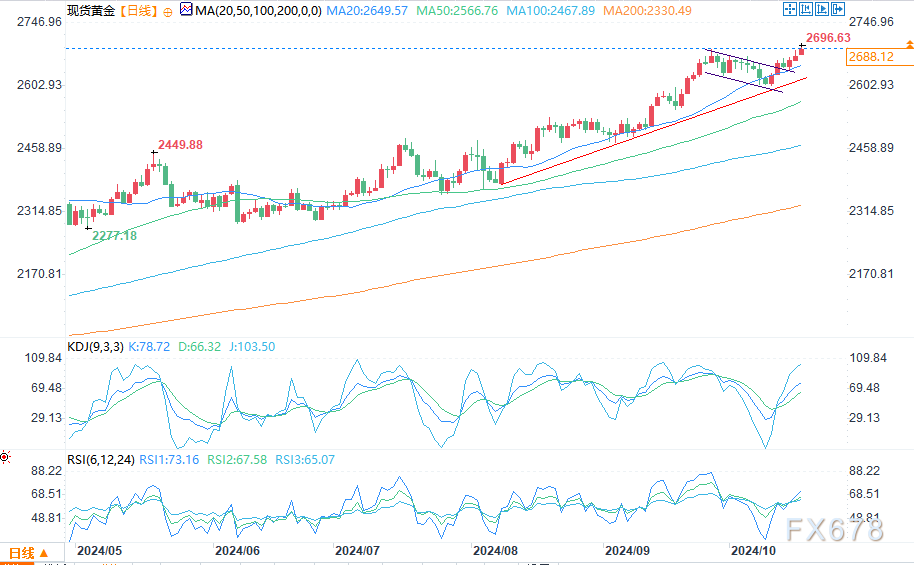Click the current price tag 2688.12
914x565 pixels.
(x=870, y=58)
